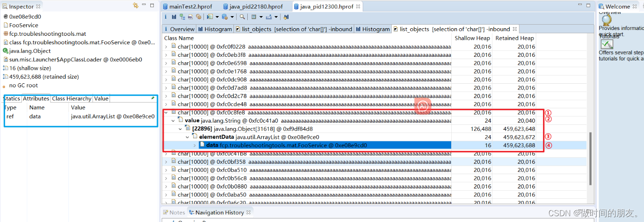Viewport: 644px width, 222px height.
Task: Click the java.lang.Object superclass entry
Action: (30, 51)
